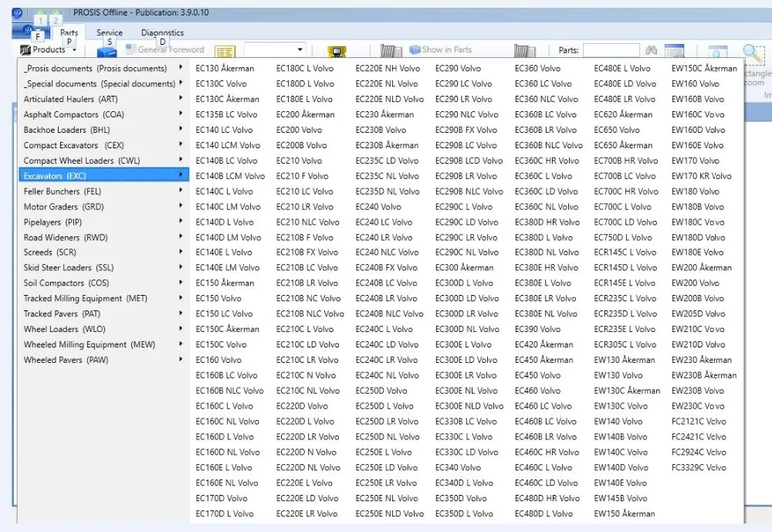Click the Parts search input field

point(611,49)
